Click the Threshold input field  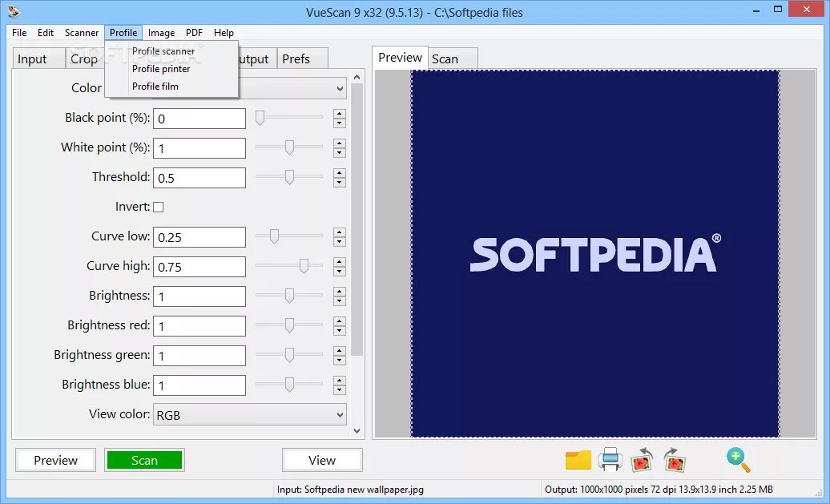(199, 178)
